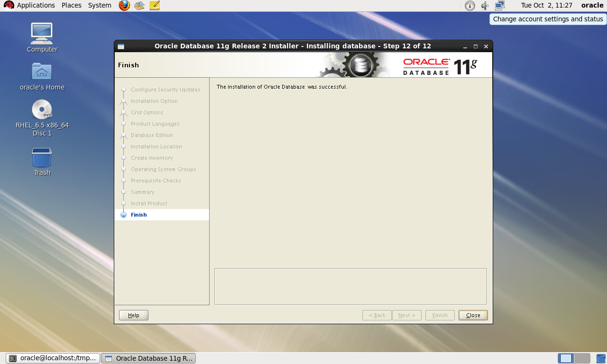Click the trash applet in bottom panel
Image resolution: width=607 pixels, height=364 pixels.
(601, 358)
